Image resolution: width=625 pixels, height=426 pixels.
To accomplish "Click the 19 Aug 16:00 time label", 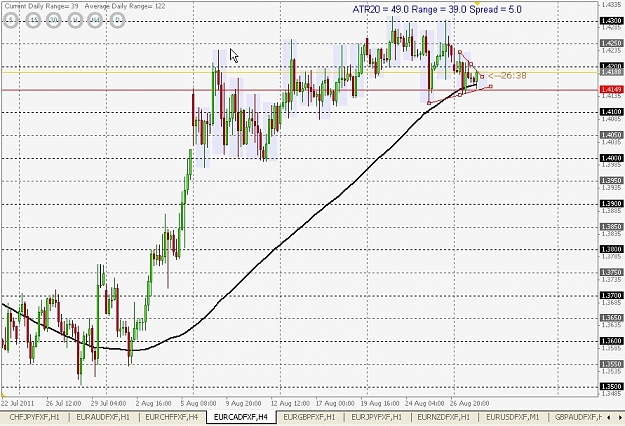I will coord(380,403).
